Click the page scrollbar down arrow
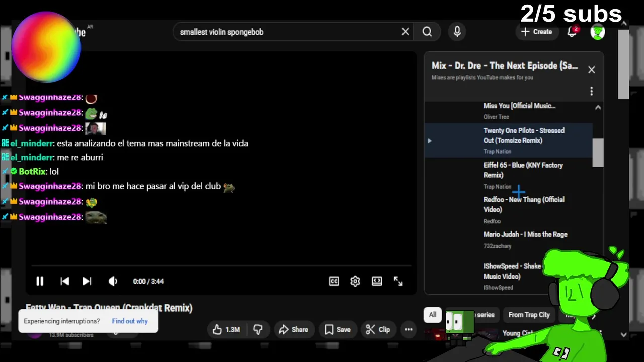Image resolution: width=644 pixels, height=362 pixels. tap(624, 335)
